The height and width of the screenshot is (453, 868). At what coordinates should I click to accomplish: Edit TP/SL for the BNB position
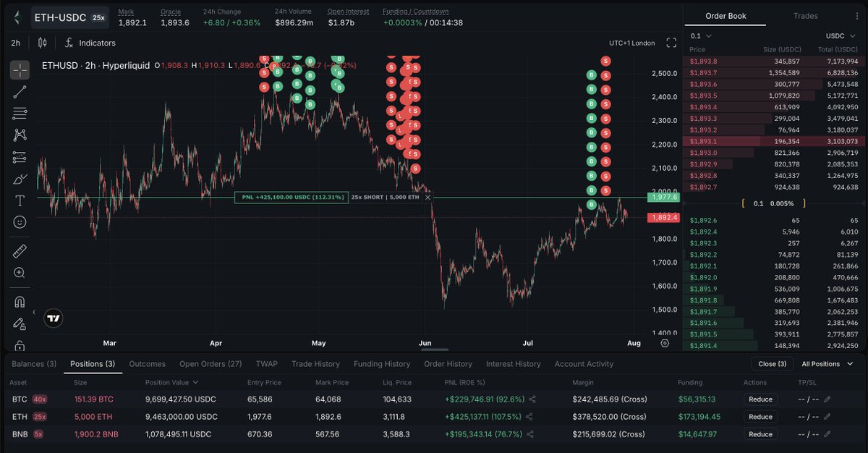tap(827, 434)
